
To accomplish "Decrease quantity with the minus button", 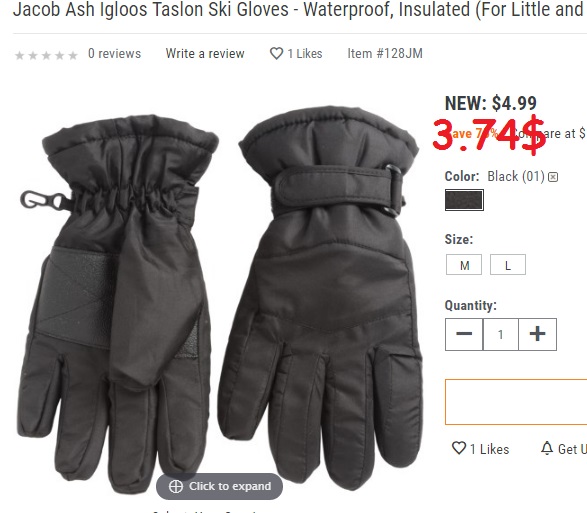I will pos(464,334).
